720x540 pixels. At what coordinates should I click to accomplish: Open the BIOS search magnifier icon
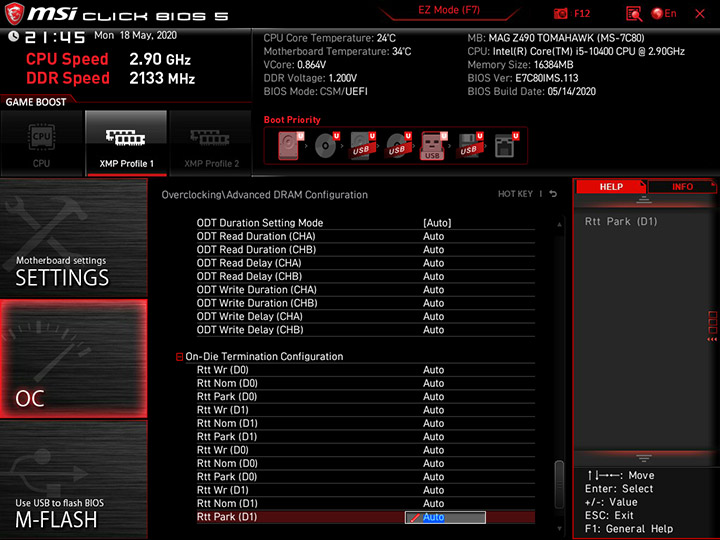pyautogui.click(x=634, y=14)
